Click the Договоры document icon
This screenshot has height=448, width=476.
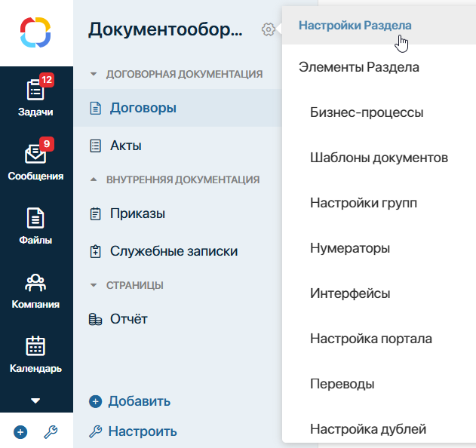95,108
